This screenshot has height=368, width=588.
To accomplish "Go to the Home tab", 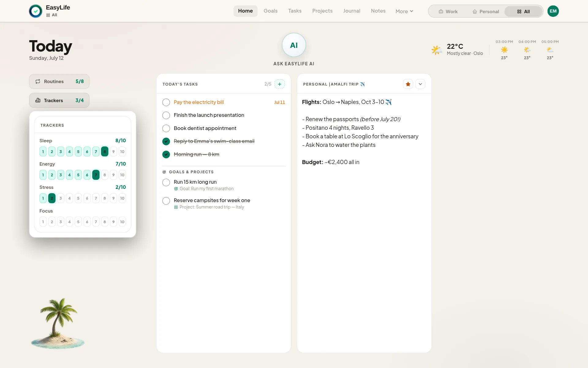I will [245, 11].
